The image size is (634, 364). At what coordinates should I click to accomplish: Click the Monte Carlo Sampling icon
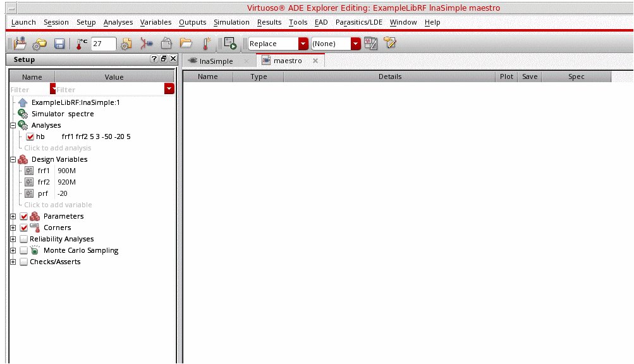35,250
